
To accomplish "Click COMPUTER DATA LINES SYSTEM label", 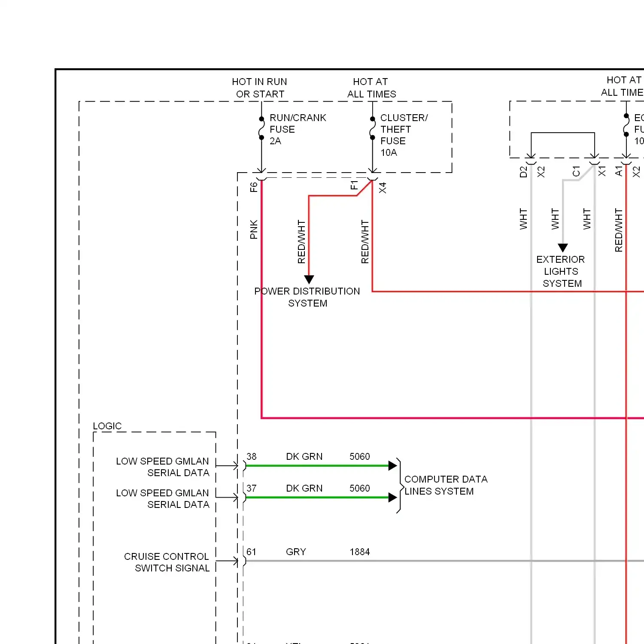I will [446, 485].
